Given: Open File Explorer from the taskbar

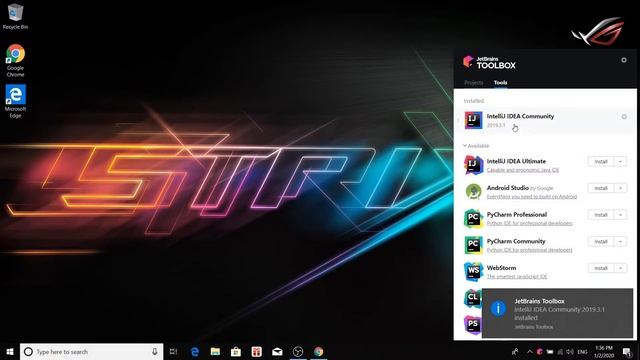Looking at the screenshot, I should click(x=215, y=351).
